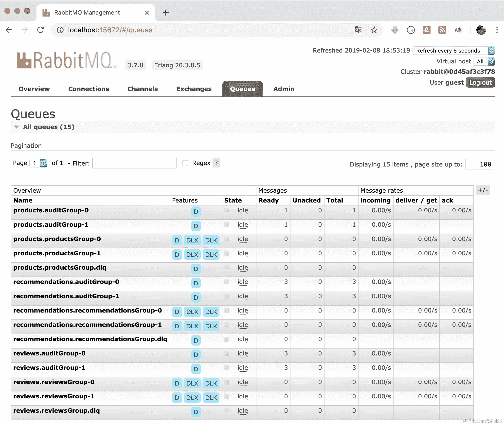This screenshot has width=504, height=425.
Task: Open the Page number dropdown
Action: click(x=38, y=163)
